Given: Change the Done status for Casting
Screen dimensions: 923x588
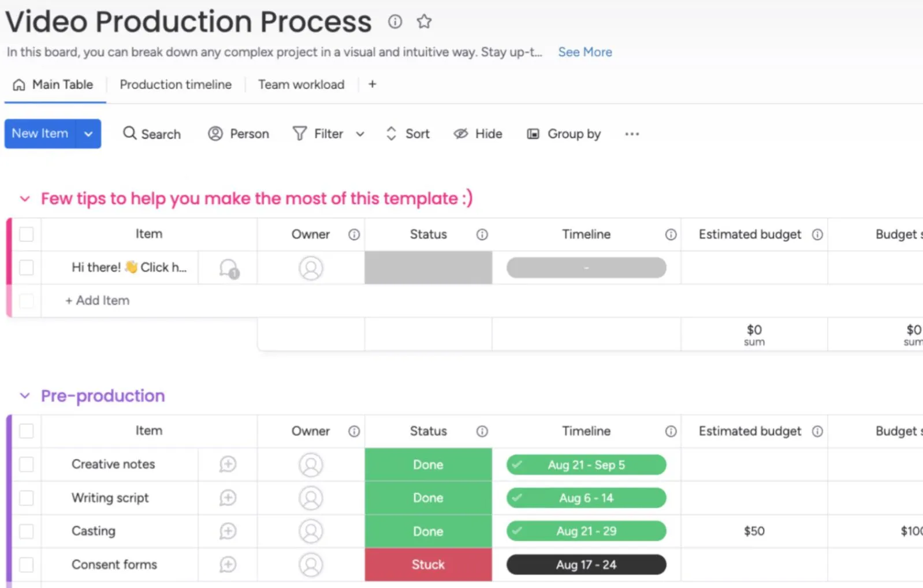Looking at the screenshot, I should tap(429, 531).
